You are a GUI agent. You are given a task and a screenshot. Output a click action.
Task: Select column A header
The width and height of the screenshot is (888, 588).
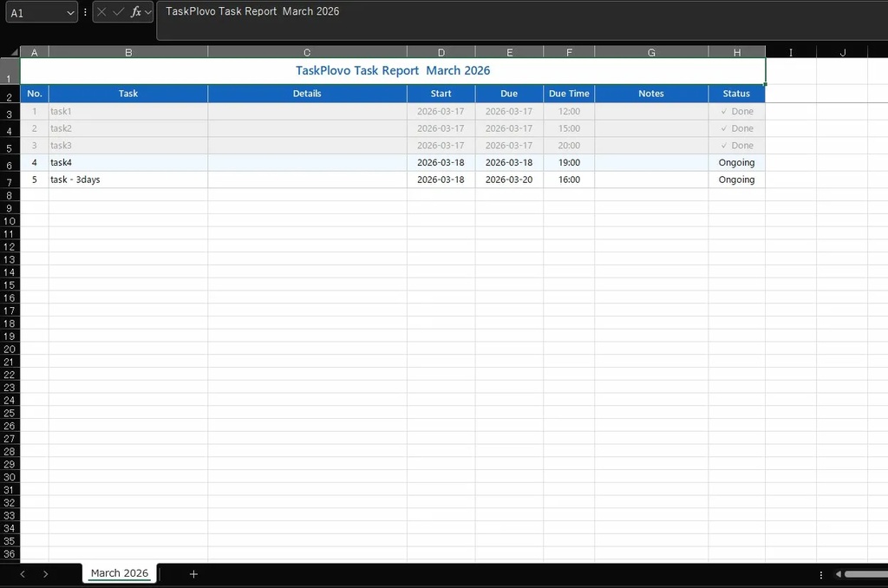coord(35,52)
